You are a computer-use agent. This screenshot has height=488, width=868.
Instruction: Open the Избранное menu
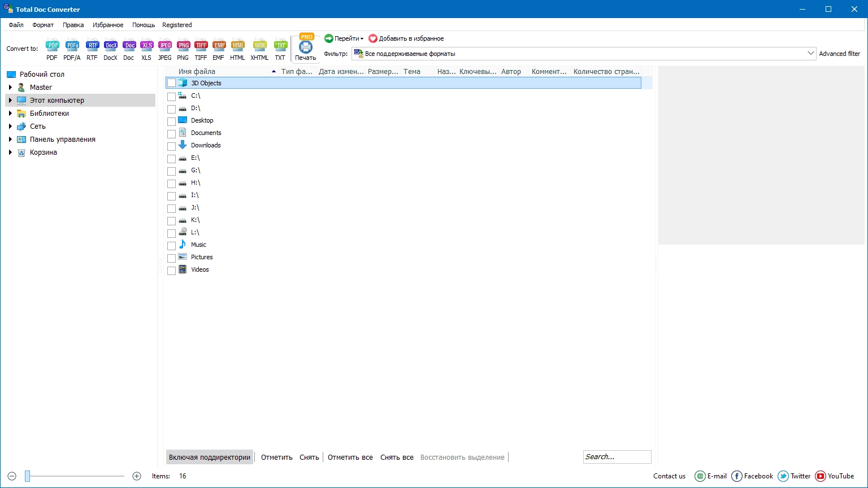coord(108,25)
